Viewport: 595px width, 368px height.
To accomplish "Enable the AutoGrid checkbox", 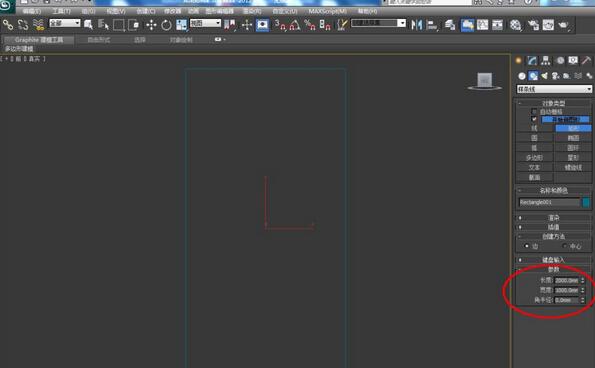I will 534,112.
